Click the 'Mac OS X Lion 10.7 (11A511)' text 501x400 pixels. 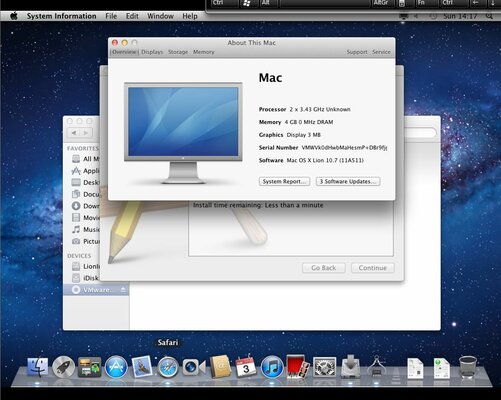325,160
